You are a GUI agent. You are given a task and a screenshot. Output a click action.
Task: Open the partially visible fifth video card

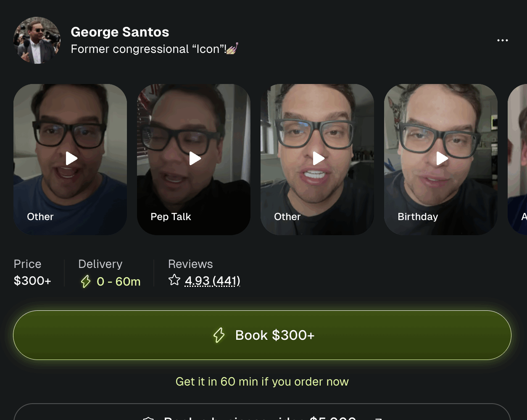point(519,160)
